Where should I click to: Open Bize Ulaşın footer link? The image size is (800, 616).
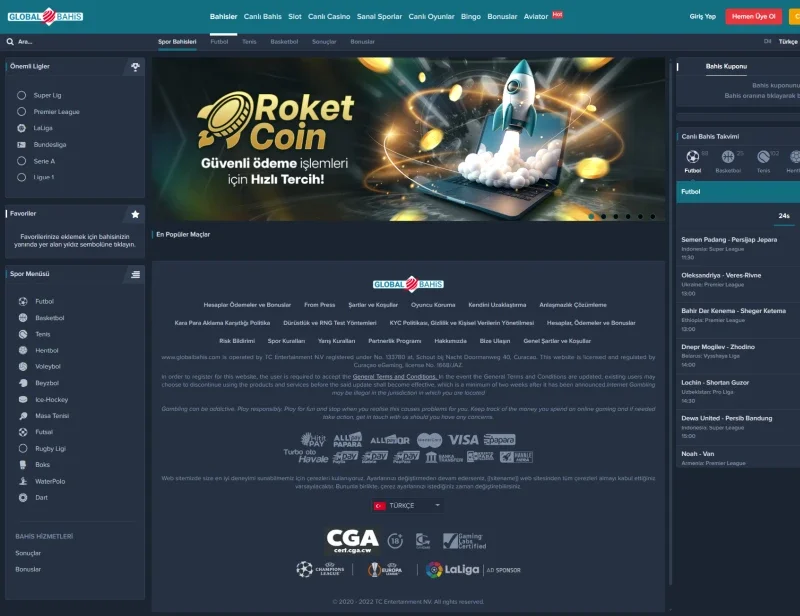click(x=495, y=341)
